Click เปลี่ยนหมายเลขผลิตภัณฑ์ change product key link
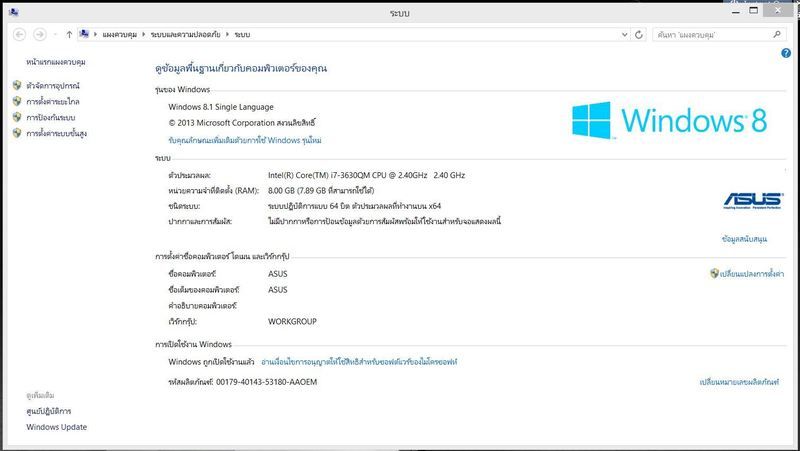Image resolution: width=800 pixels, height=451 pixels. (739, 382)
